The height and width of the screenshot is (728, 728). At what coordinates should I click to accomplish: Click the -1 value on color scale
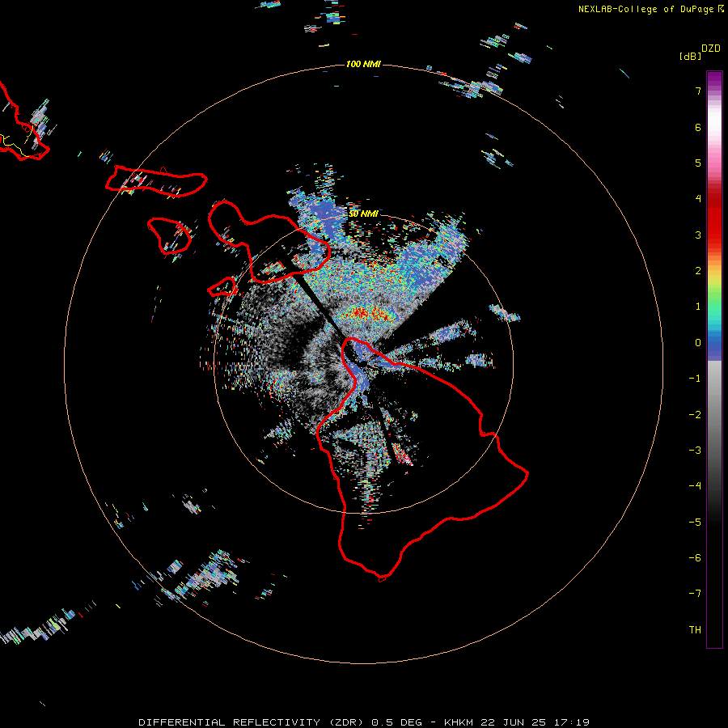(x=695, y=379)
